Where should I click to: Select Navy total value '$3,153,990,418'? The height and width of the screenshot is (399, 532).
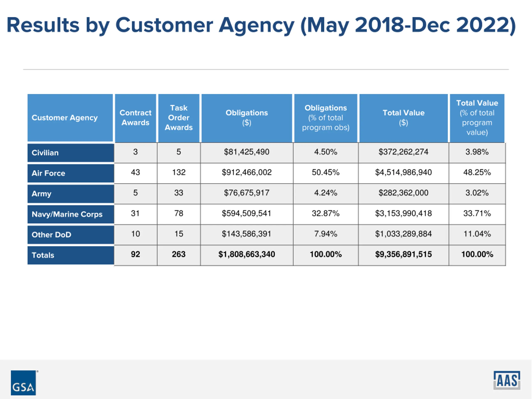(x=404, y=214)
